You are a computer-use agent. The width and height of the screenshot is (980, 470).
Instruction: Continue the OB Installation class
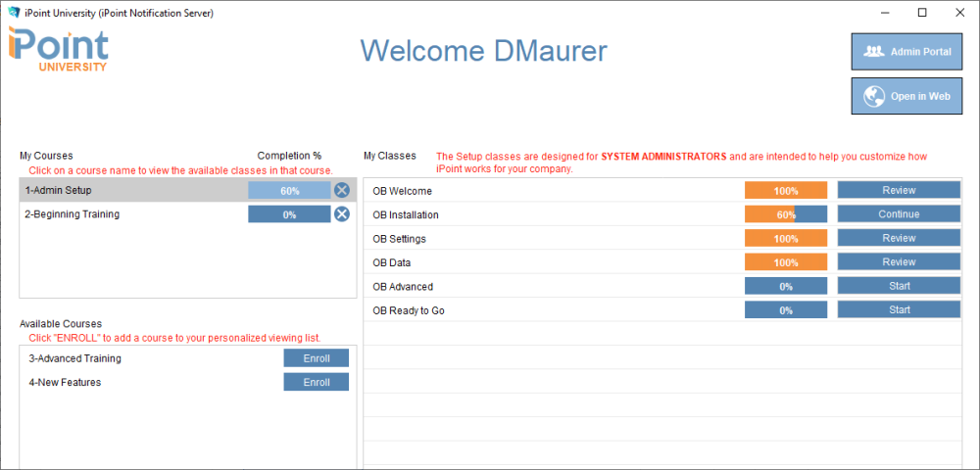point(899,214)
